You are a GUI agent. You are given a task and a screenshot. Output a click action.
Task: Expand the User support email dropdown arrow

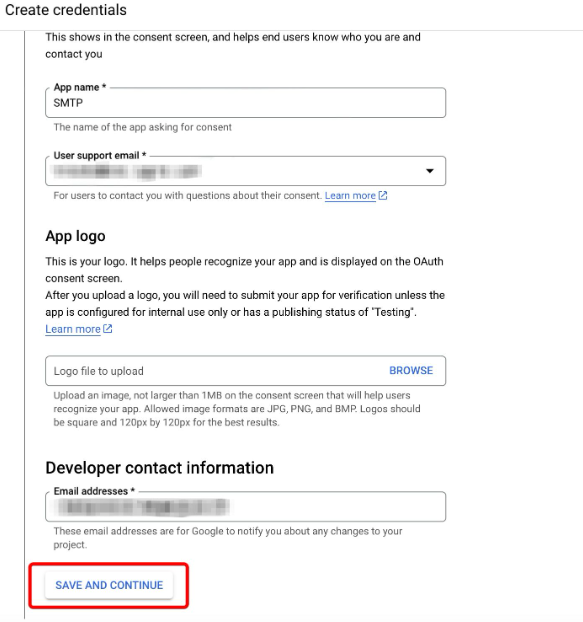[430, 171]
